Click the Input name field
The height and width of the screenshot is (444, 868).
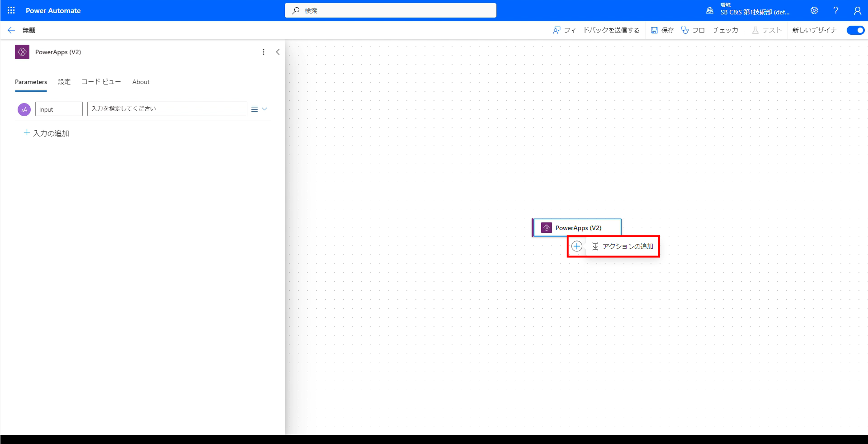pos(59,109)
